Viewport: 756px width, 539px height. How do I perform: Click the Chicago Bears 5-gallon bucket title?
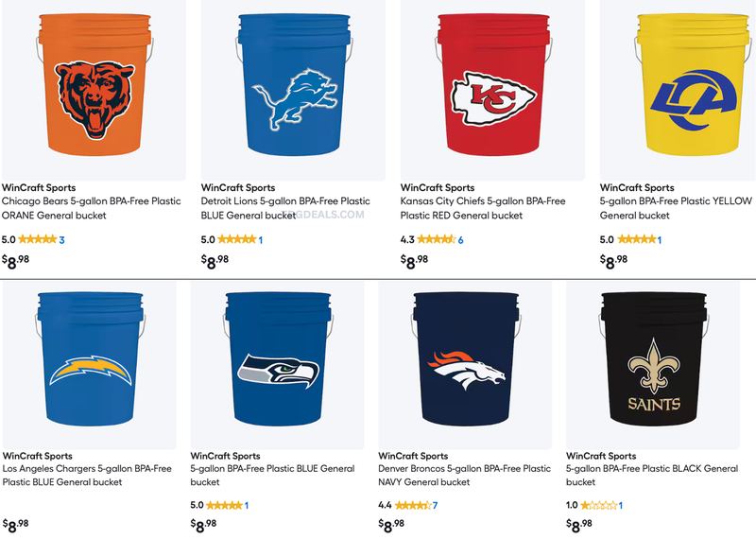coord(91,208)
